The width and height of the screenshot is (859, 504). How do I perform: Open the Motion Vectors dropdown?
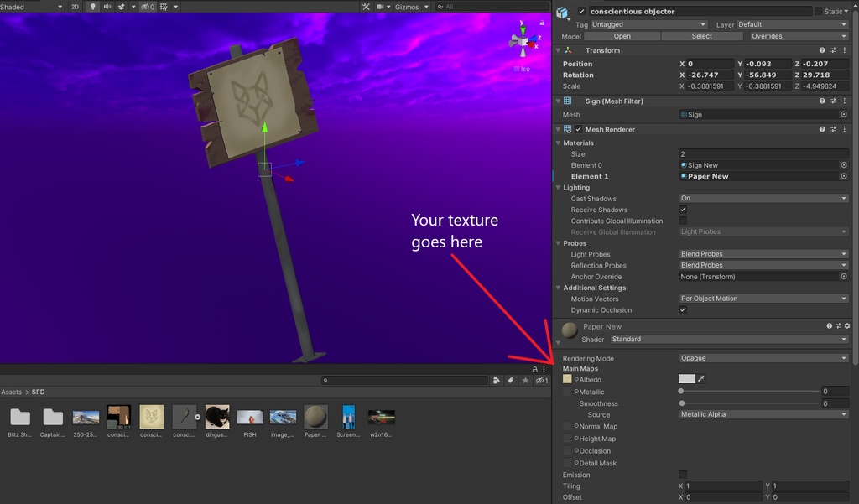(x=763, y=299)
